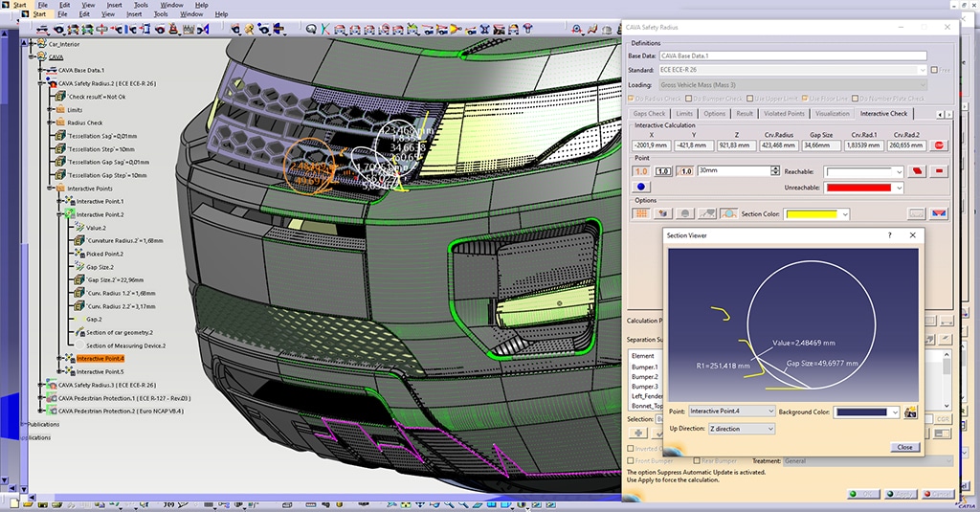This screenshot has width=980, height=512.
Task: Click the tab scroll left arrow
Action: point(940,115)
